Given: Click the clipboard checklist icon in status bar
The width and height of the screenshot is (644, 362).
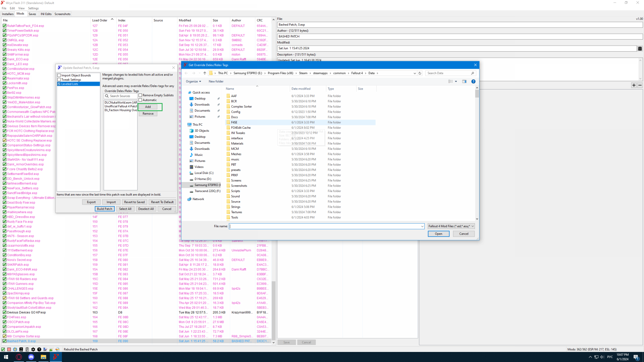Looking at the screenshot, I should [27, 349].
